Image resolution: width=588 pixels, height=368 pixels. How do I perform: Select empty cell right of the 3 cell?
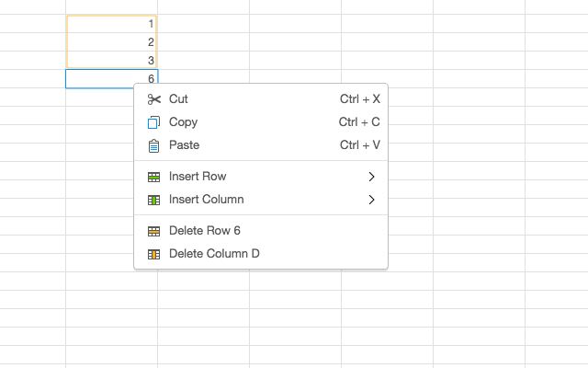[x=203, y=61]
